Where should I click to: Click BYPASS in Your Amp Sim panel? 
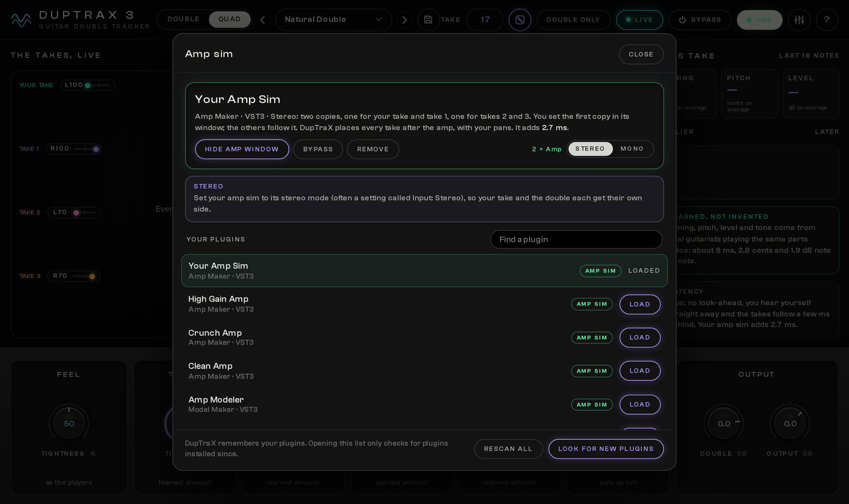(318, 149)
